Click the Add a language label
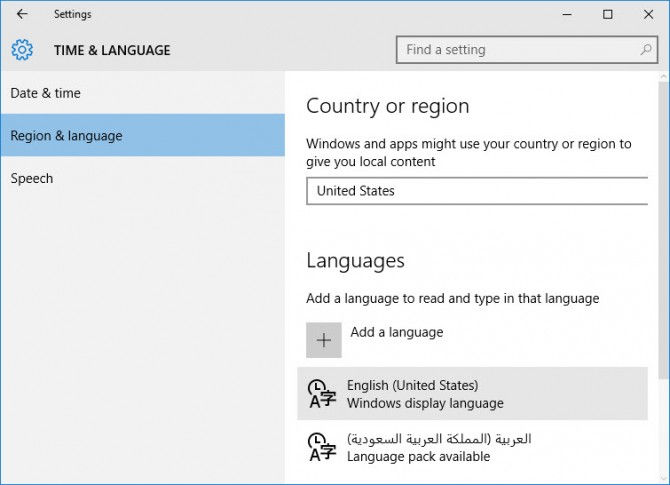This screenshot has width=670, height=485. click(x=397, y=332)
